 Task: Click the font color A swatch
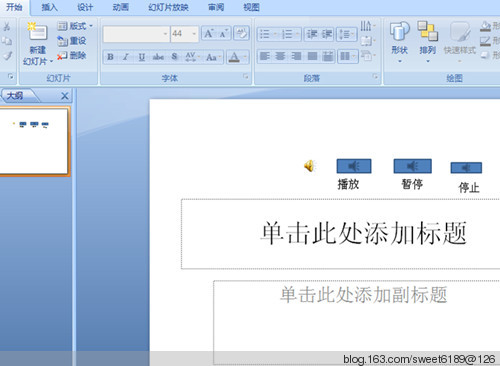point(234,57)
